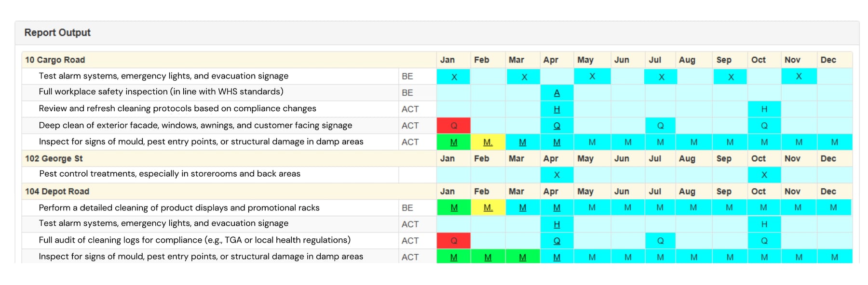Click the Report Output panel title
This screenshot has width=868, height=285.
click(57, 32)
